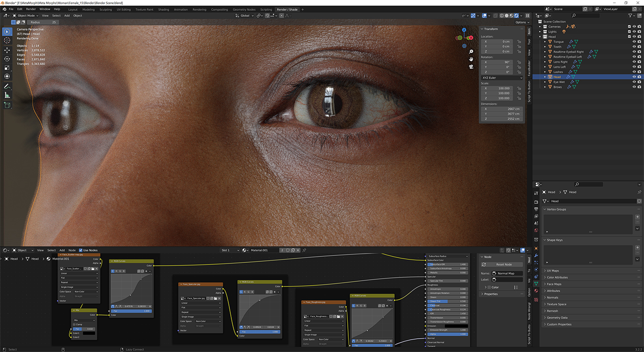Open the Render menu
Viewport: 644px width, 352px height.
pyautogui.click(x=31, y=9)
